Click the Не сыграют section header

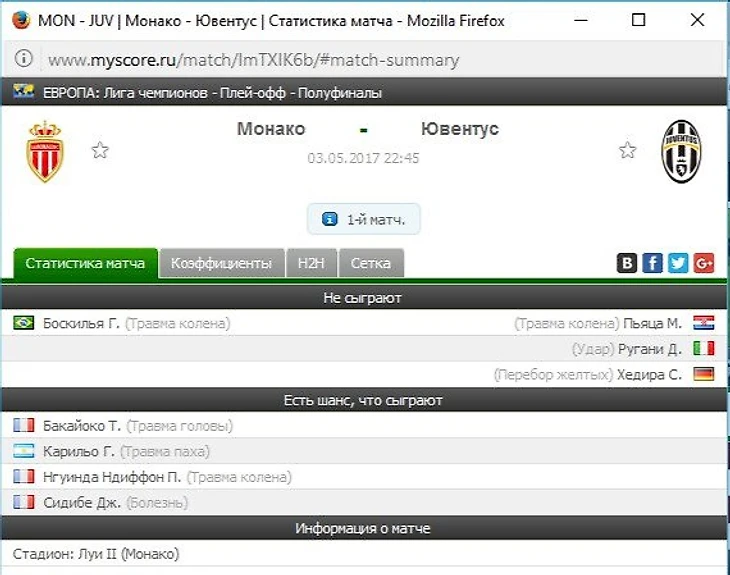363,298
